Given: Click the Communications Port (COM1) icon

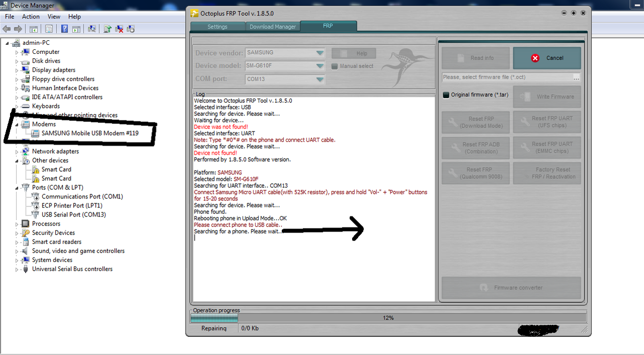Looking at the screenshot, I should coord(35,197).
